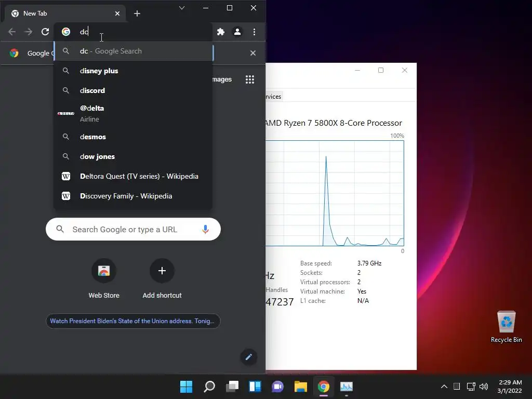Click the Add shortcut plus icon
The height and width of the screenshot is (399, 532).
coord(162,271)
